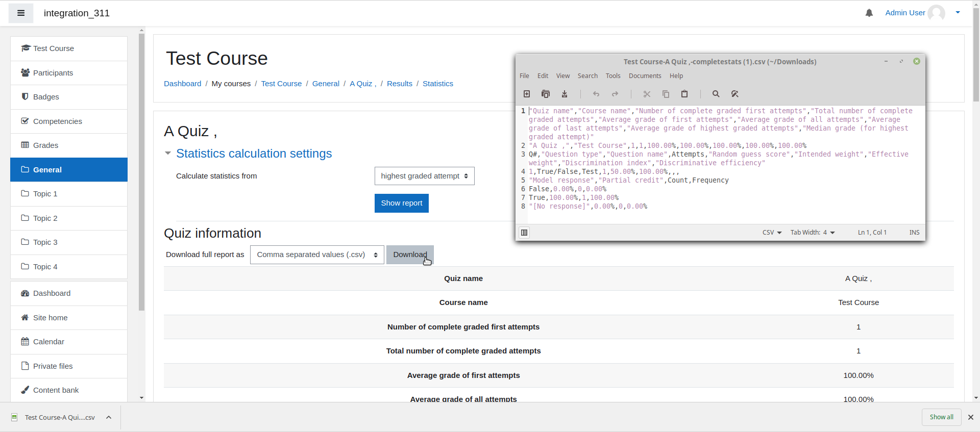
Task: Click Show all downloads button
Action: click(941, 417)
